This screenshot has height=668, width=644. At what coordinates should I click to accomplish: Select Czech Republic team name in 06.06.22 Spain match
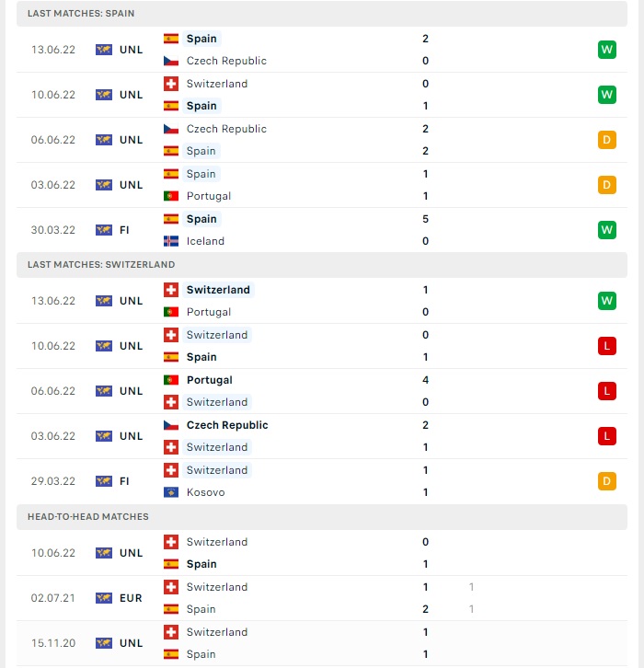coord(226,129)
